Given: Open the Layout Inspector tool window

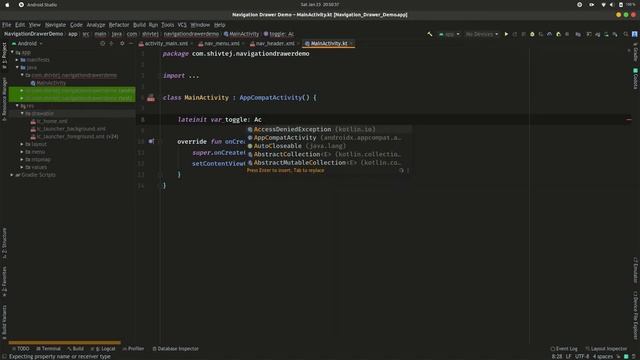Looking at the screenshot, I should (606, 349).
